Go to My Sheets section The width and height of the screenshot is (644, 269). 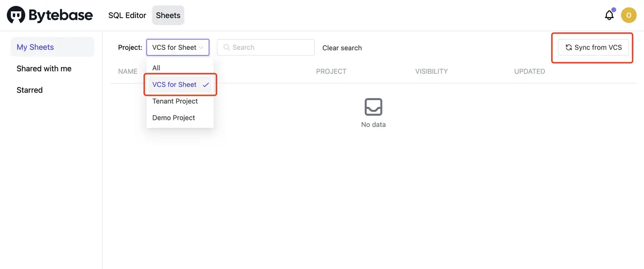[x=35, y=47]
